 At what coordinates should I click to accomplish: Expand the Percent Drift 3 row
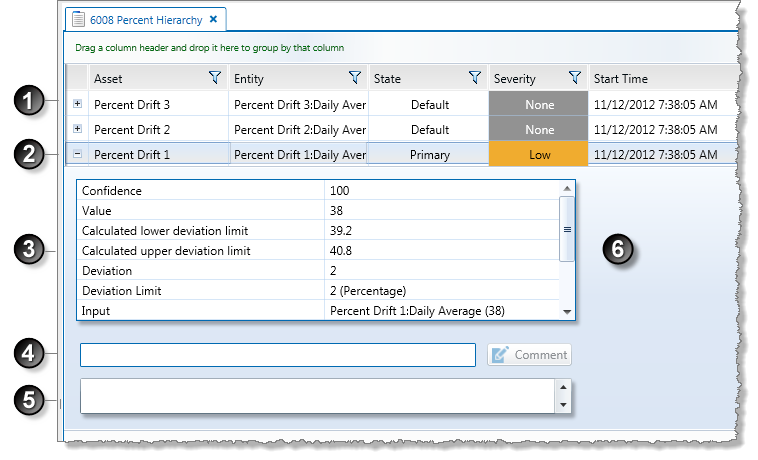(78, 104)
